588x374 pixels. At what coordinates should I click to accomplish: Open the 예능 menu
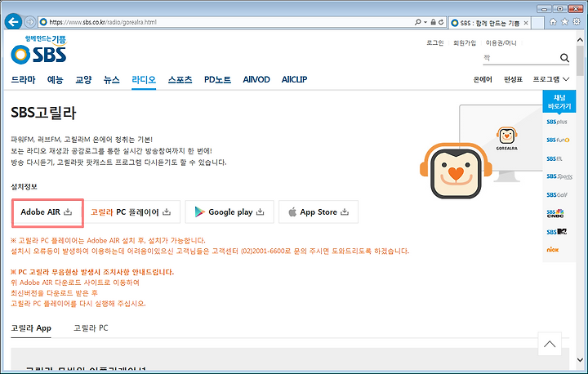(56, 79)
